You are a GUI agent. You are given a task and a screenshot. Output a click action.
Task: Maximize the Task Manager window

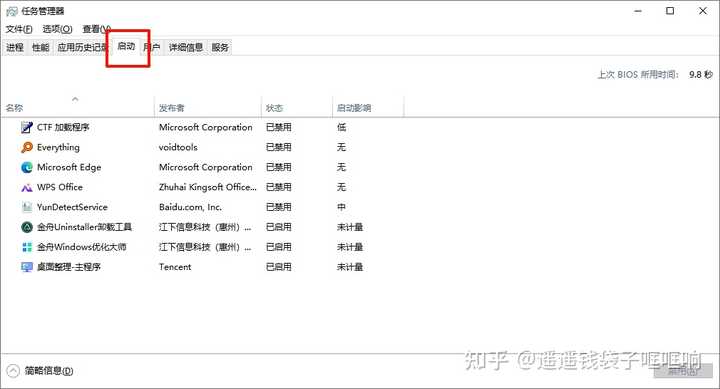tap(670, 11)
